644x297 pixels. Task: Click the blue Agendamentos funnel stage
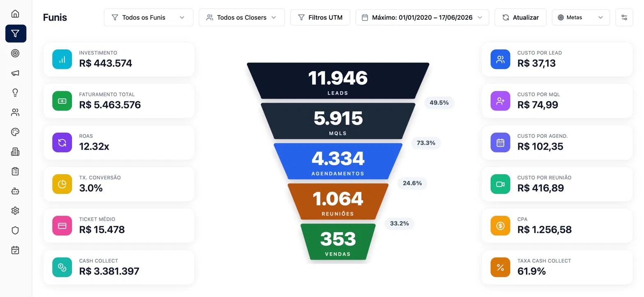coord(338,161)
